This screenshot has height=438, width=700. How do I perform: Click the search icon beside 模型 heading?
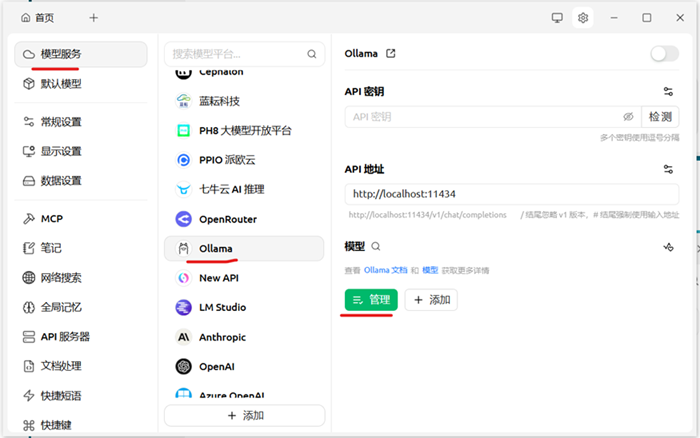[376, 246]
